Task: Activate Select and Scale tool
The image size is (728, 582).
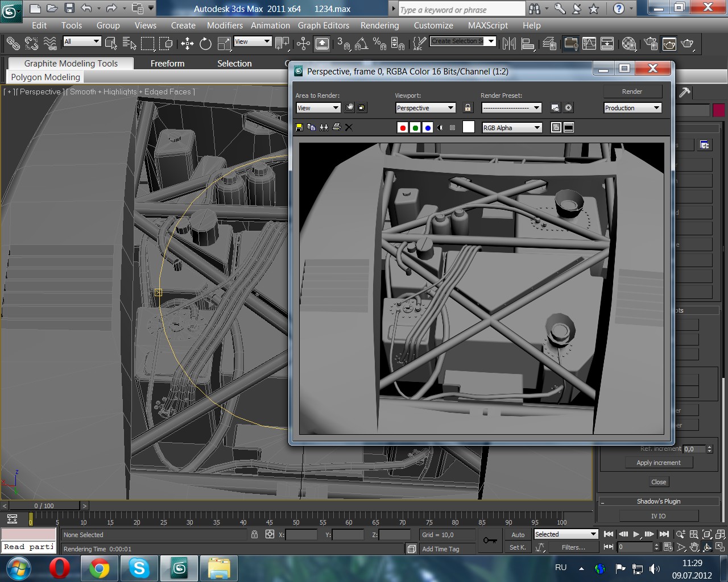Action: click(x=225, y=43)
